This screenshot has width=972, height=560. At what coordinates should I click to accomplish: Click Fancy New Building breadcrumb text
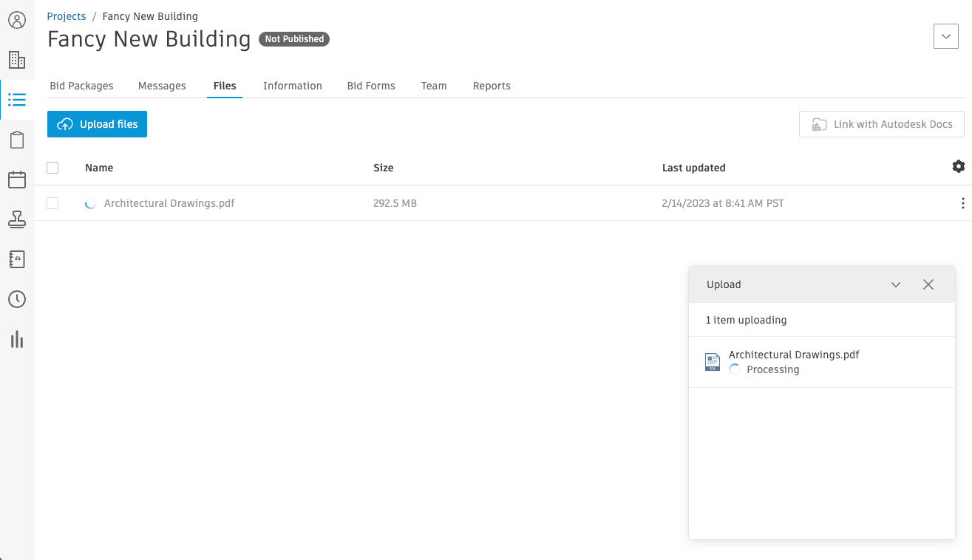(150, 16)
